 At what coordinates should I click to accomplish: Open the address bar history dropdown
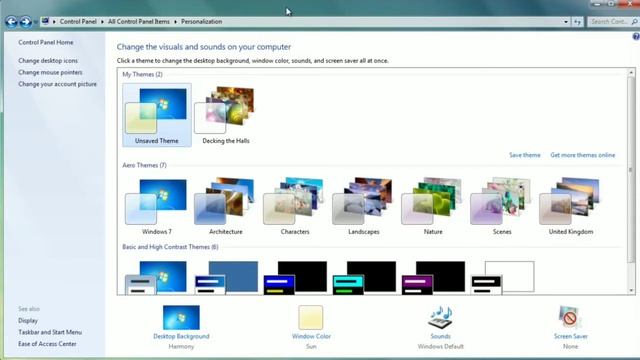click(566, 22)
